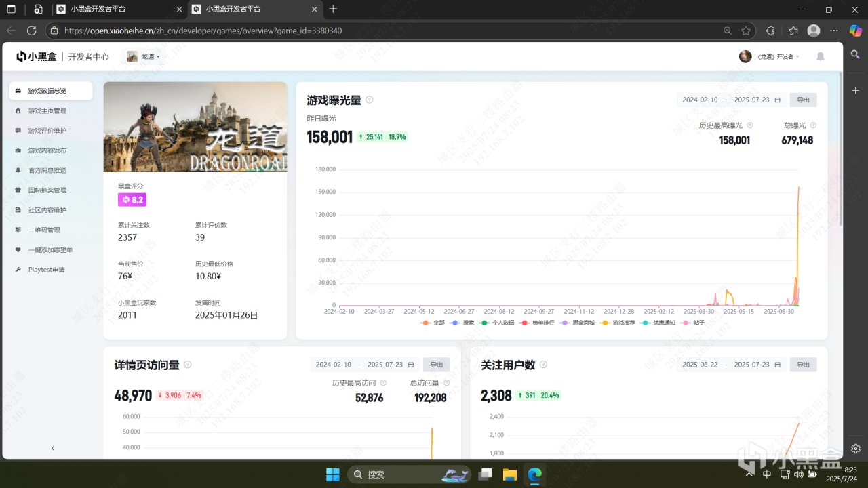Open the tab actions menu icon
Viewport: 868px width, 488px height.
point(12,9)
